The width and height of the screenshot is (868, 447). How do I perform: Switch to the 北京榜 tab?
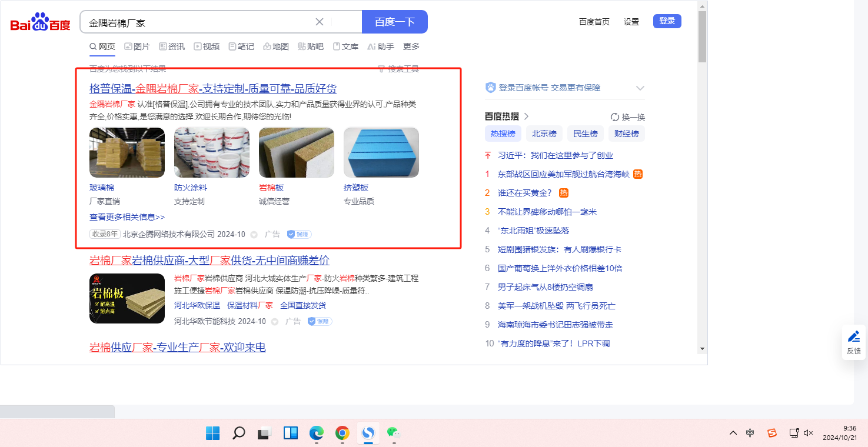coord(544,134)
